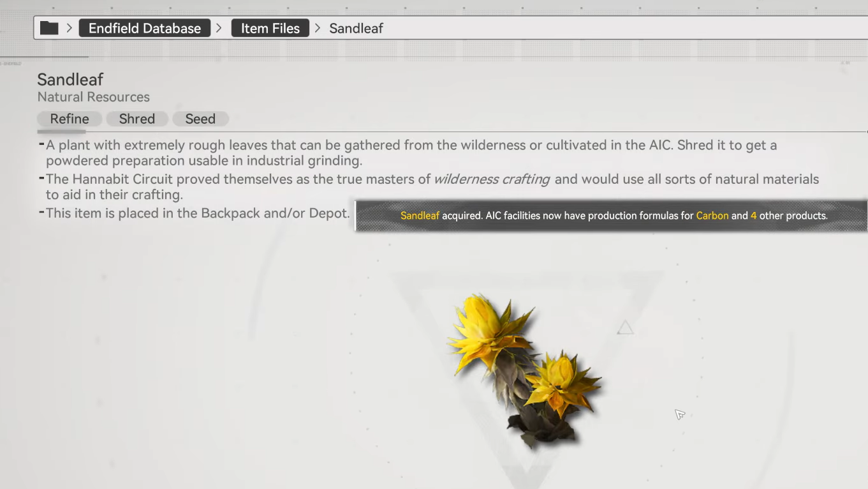The image size is (868, 489).
Task: Open the Endfield Database breadcrumb
Action: pos(145,28)
